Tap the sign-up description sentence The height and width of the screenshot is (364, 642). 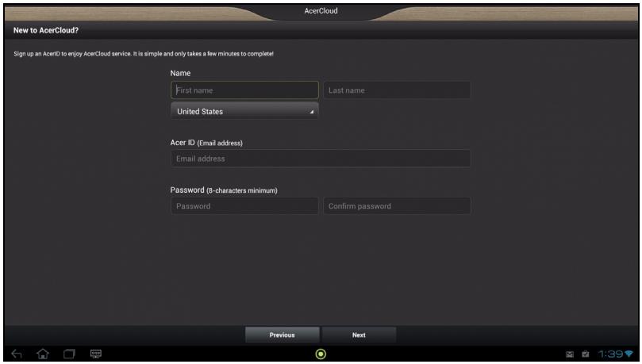point(144,54)
